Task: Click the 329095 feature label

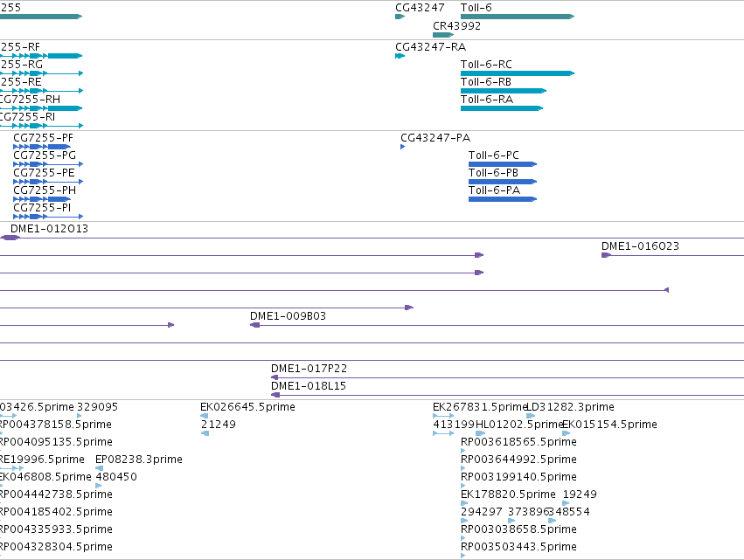Action: (97, 407)
